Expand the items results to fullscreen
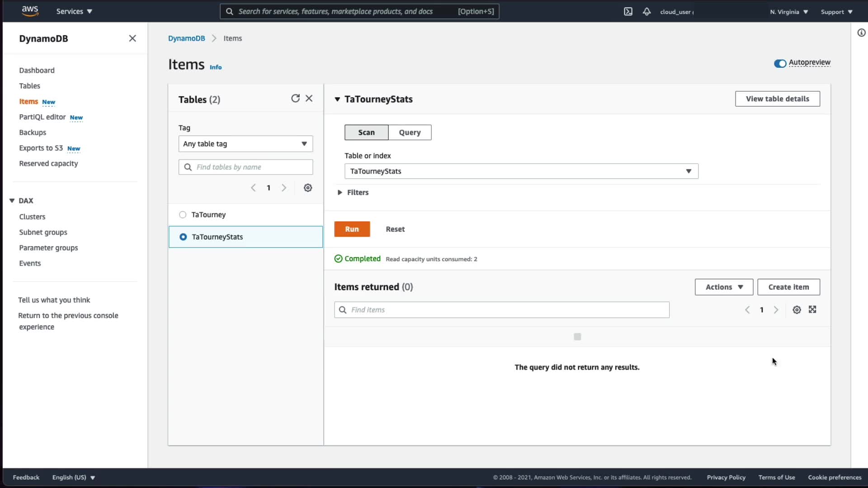This screenshot has height=488, width=868. (x=812, y=310)
